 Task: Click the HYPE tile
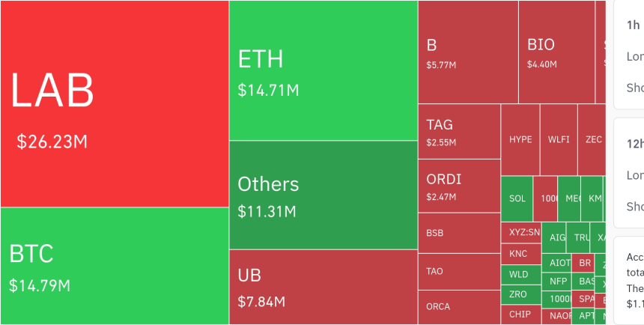520,140
